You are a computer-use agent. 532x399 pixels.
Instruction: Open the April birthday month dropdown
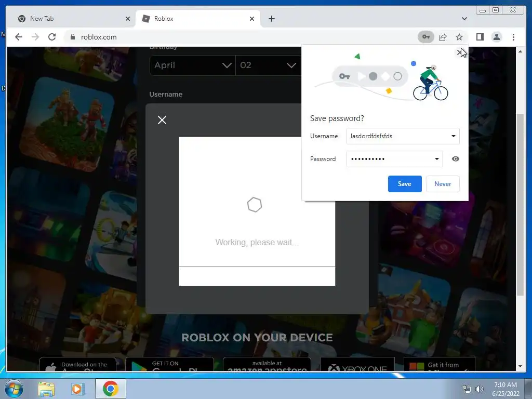(x=192, y=65)
